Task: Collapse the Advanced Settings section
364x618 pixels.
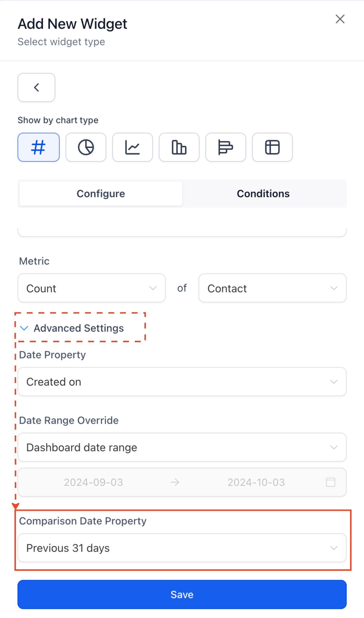Action: (x=72, y=328)
